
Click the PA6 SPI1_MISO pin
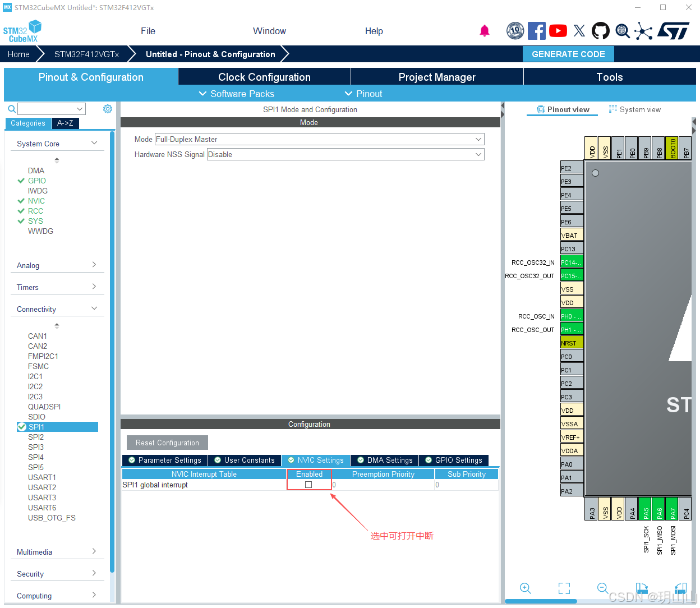tap(659, 509)
